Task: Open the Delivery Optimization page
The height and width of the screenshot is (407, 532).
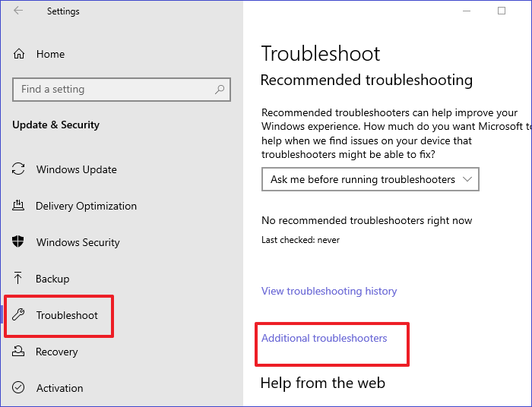Action: [86, 206]
